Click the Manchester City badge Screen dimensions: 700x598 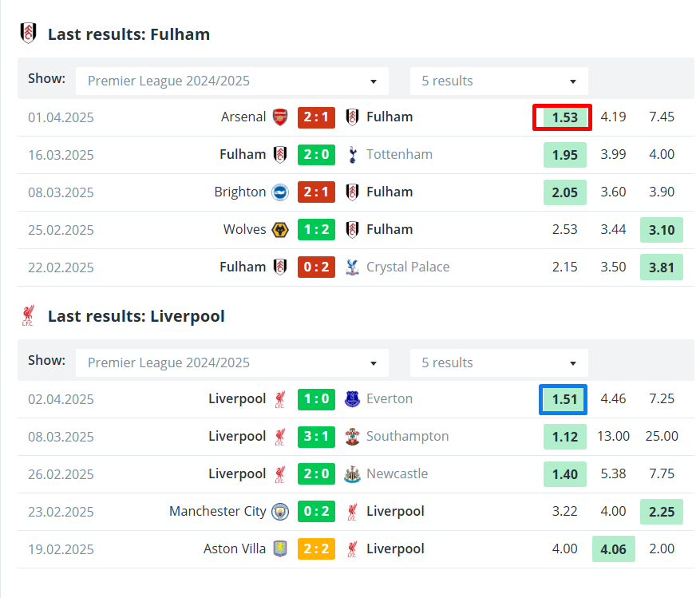(x=280, y=511)
